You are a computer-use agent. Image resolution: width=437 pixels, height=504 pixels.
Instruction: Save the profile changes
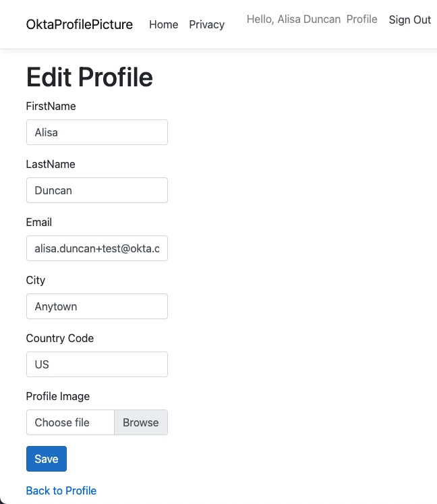(46, 459)
